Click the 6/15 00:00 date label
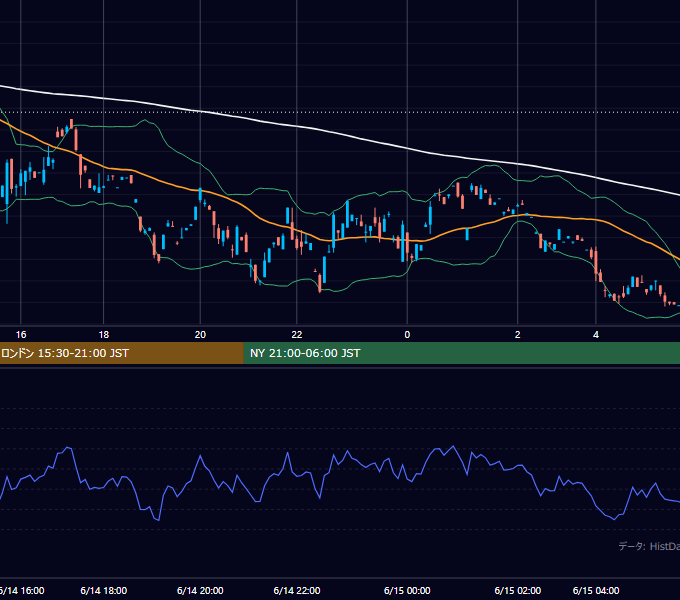Screen dimensions: 680x600 (x=407, y=590)
